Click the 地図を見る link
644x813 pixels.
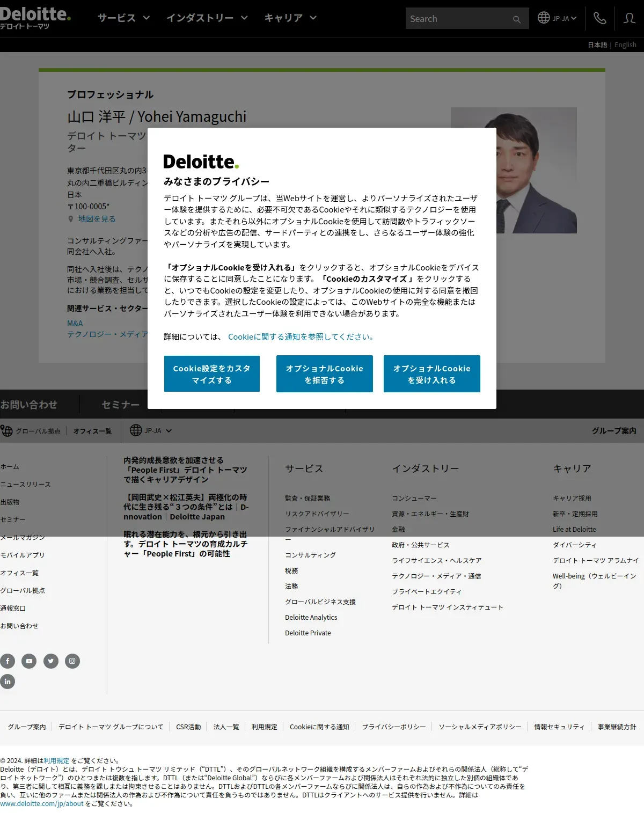(x=97, y=219)
